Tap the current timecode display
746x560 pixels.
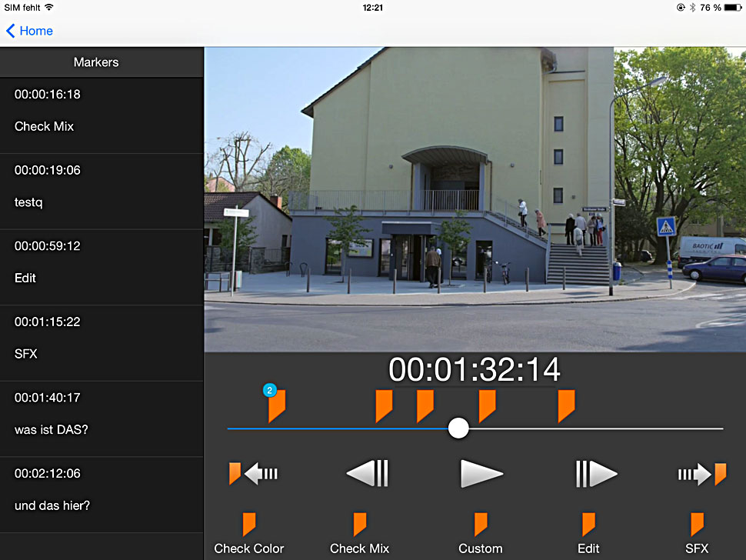tap(475, 370)
